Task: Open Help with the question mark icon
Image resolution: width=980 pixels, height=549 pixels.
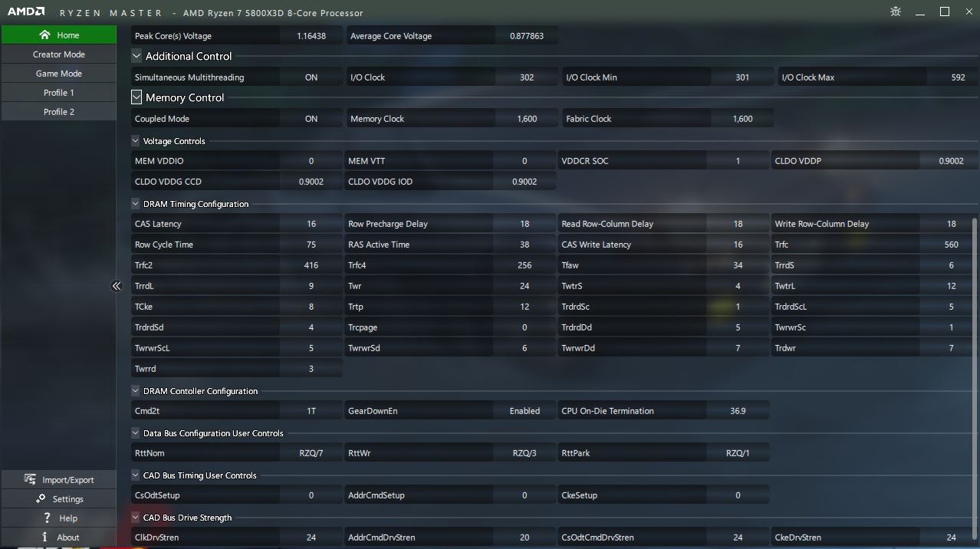Action: click(59, 518)
